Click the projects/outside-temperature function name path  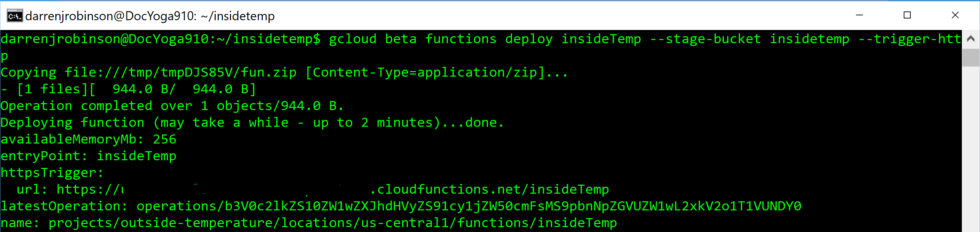(x=332, y=223)
